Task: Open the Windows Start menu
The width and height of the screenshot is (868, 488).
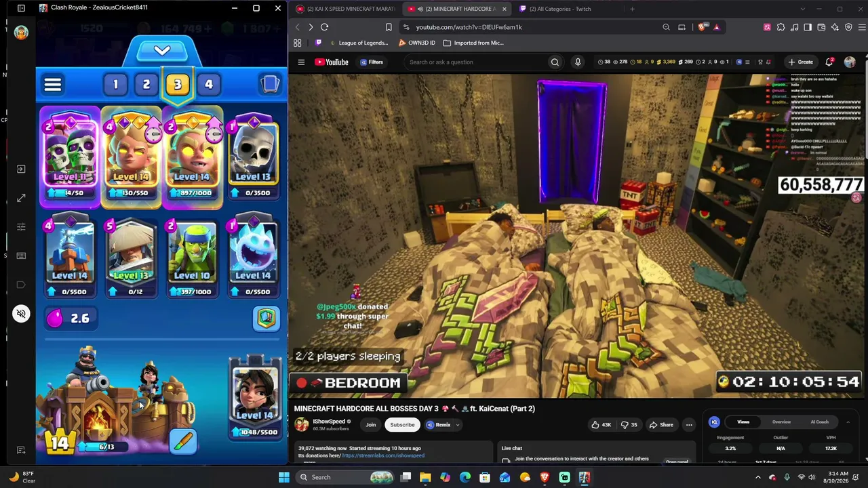Action: [284, 477]
